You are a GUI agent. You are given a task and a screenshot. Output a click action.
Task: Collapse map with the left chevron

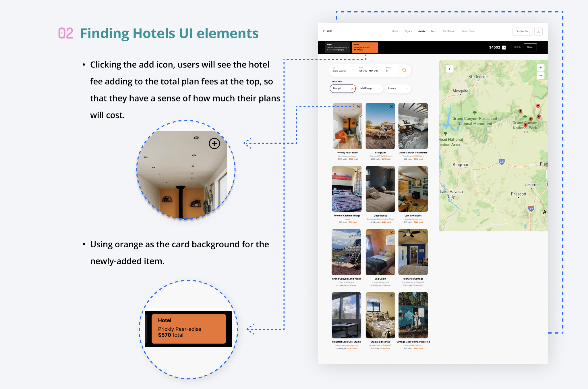450,69
